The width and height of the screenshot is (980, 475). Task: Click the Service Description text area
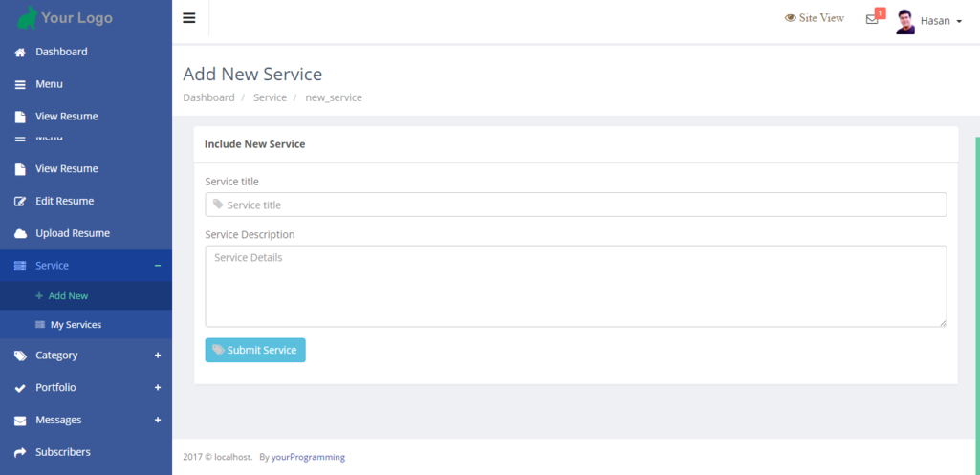(576, 286)
